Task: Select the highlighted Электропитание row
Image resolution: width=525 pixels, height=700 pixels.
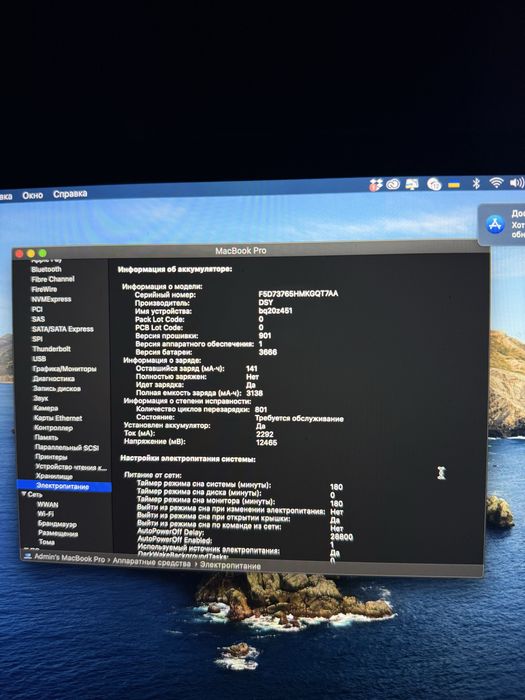Action: click(x=64, y=486)
